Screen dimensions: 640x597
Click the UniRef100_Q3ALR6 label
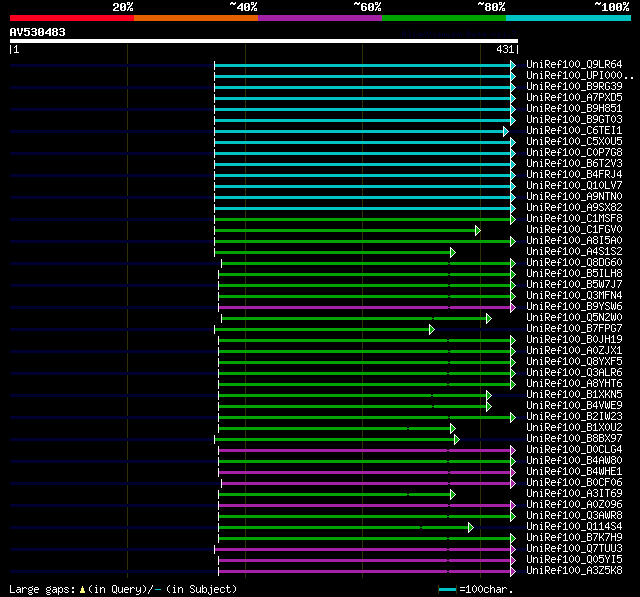click(574, 373)
